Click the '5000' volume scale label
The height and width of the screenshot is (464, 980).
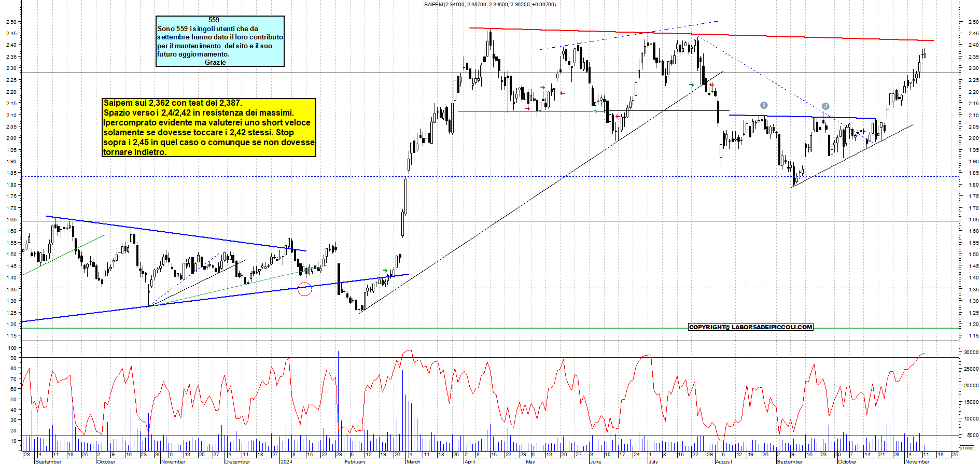[x=973, y=435]
